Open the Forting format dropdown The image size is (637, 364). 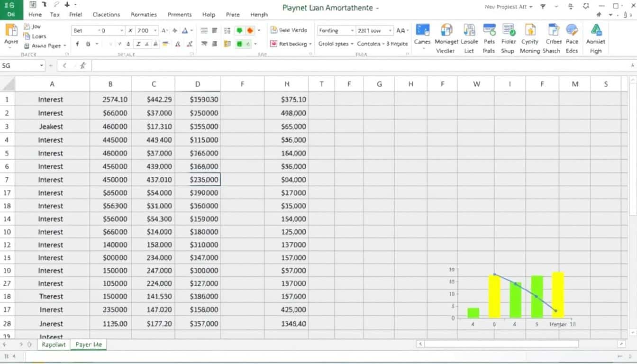[352, 30]
